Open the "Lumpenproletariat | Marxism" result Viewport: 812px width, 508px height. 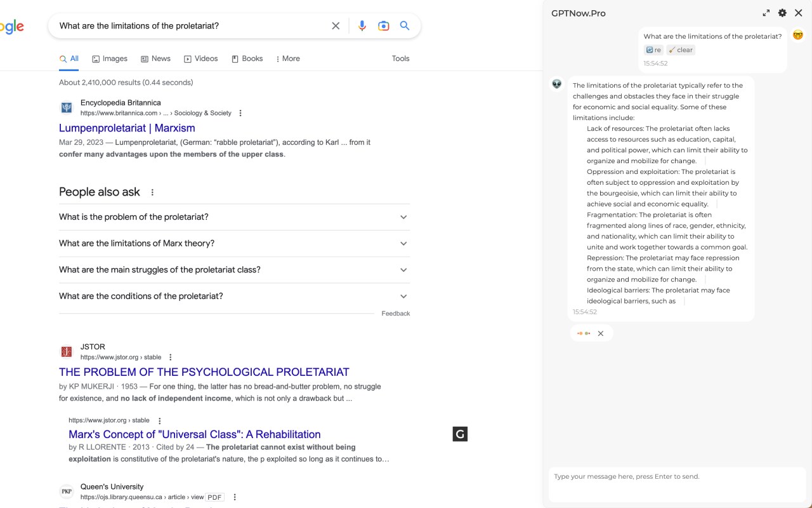pos(127,128)
